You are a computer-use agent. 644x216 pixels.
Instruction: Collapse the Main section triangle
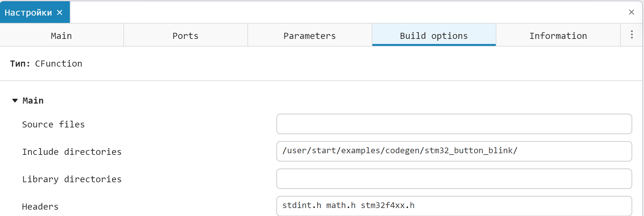coord(15,101)
